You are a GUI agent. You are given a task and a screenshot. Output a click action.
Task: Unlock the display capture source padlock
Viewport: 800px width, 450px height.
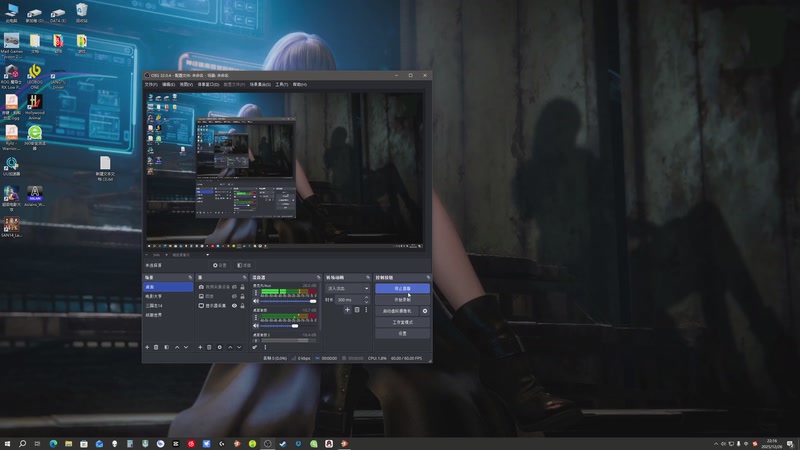(x=242, y=306)
